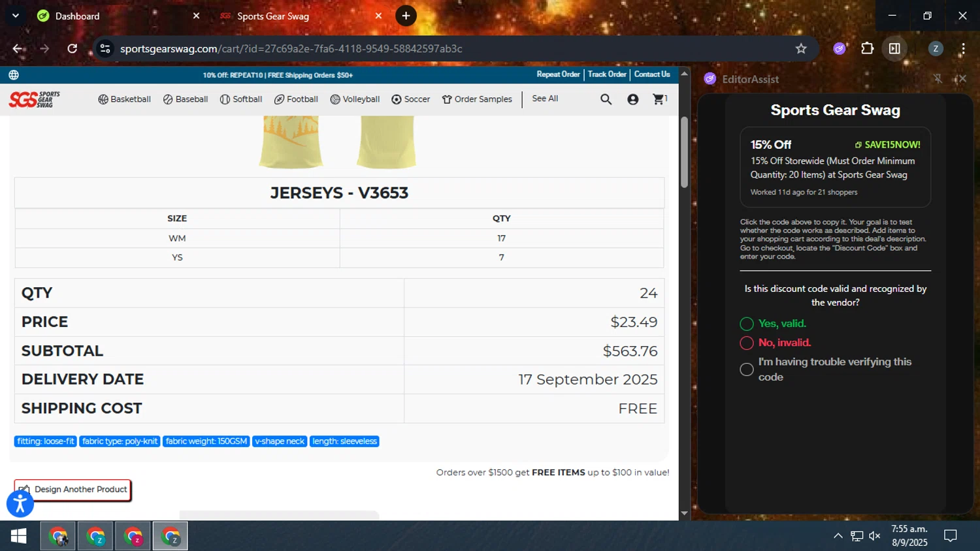Click the globe language icon

(14, 75)
